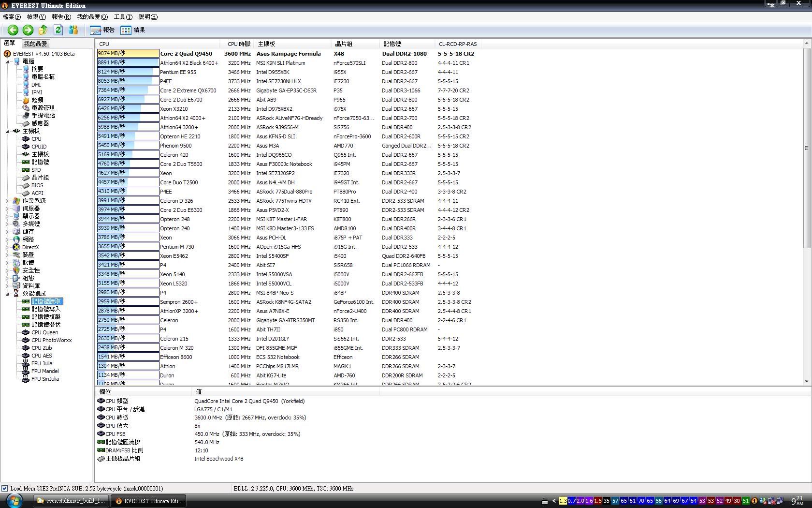Collapse the 主機板 tree node
Screen dimensions: 812x508
click(x=7, y=131)
